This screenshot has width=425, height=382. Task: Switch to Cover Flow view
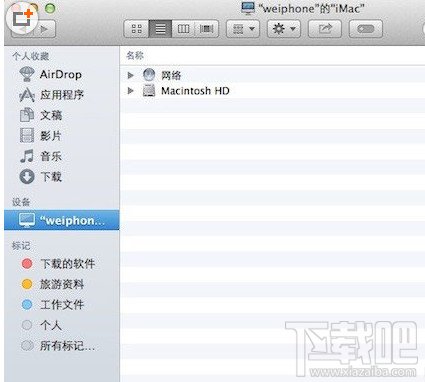[207, 29]
